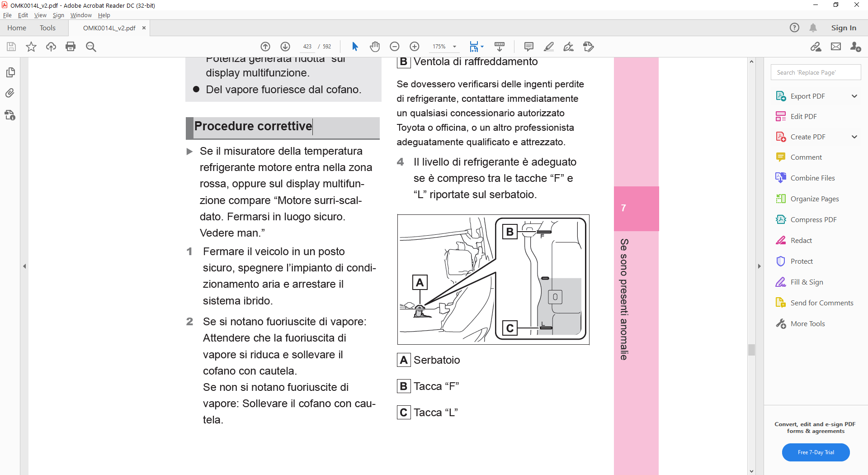Screen dimensions: 868x475
Task: Open the page thumbnails panel
Action: click(10, 72)
